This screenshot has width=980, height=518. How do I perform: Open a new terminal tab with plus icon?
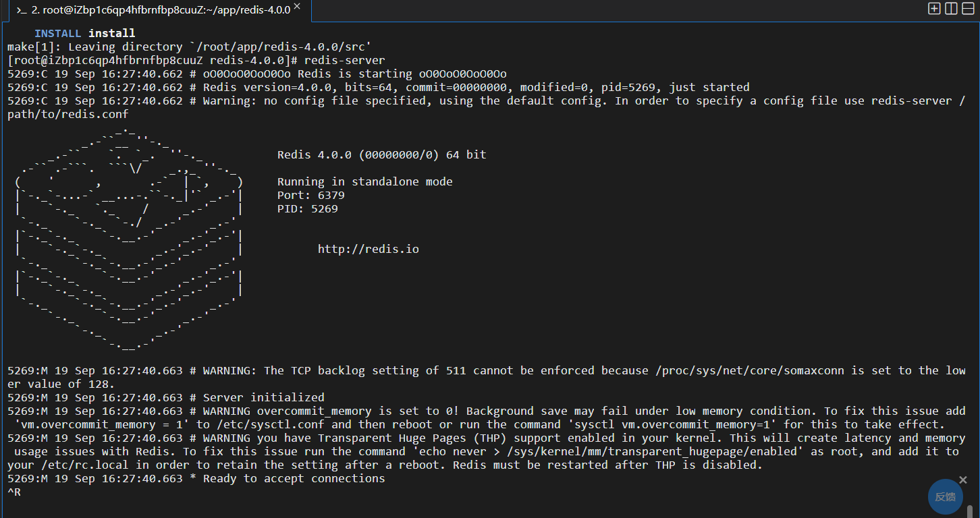pos(934,9)
